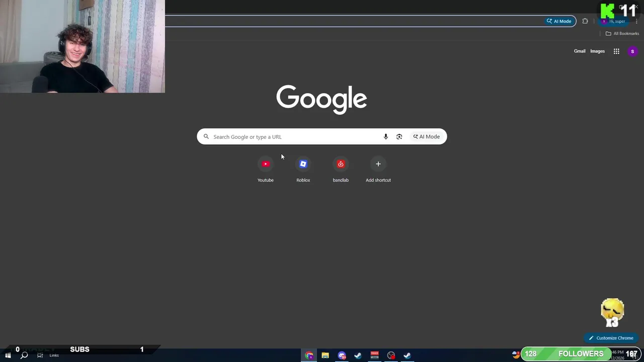Image resolution: width=644 pixels, height=362 pixels.
Task: Open File Explorer from the taskbar
Action: tap(326, 355)
